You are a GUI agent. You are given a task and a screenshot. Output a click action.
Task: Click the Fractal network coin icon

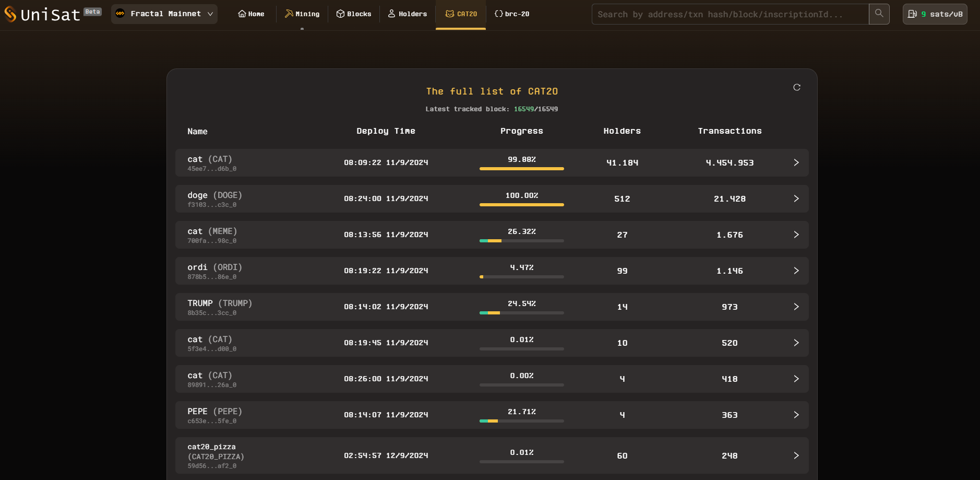[x=120, y=14]
